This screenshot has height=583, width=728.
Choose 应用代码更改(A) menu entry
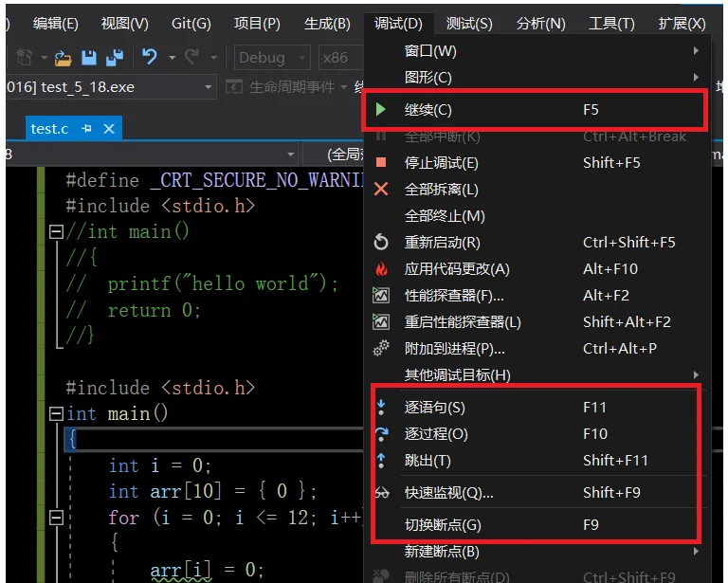point(537,269)
